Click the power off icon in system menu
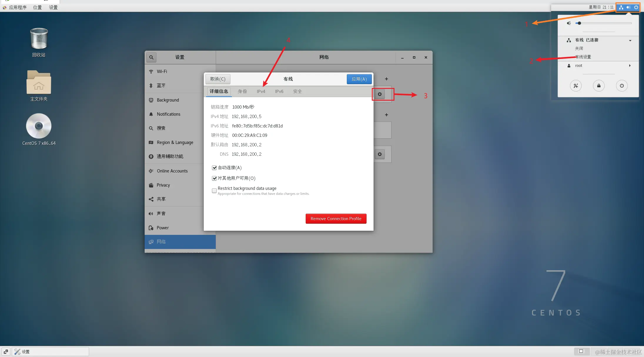 622,86
